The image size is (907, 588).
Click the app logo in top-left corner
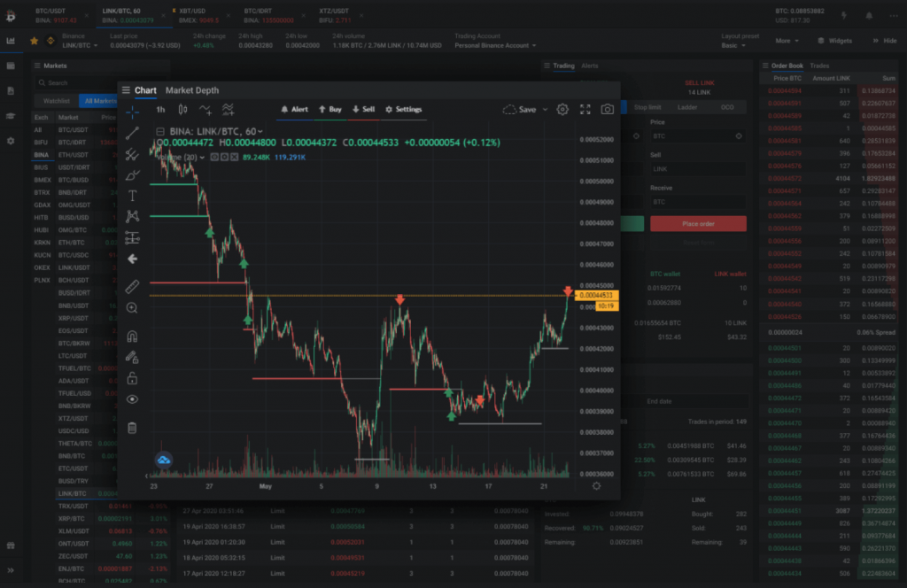point(11,16)
